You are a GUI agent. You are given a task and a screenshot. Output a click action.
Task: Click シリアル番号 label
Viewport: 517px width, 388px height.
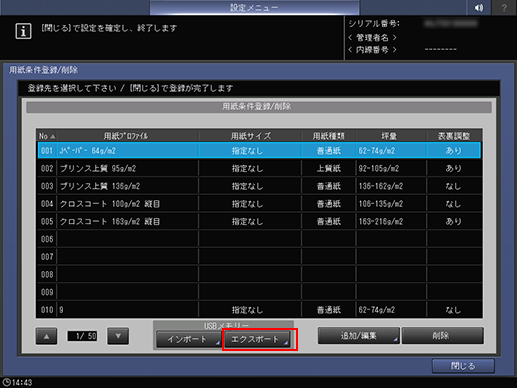coord(374,24)
